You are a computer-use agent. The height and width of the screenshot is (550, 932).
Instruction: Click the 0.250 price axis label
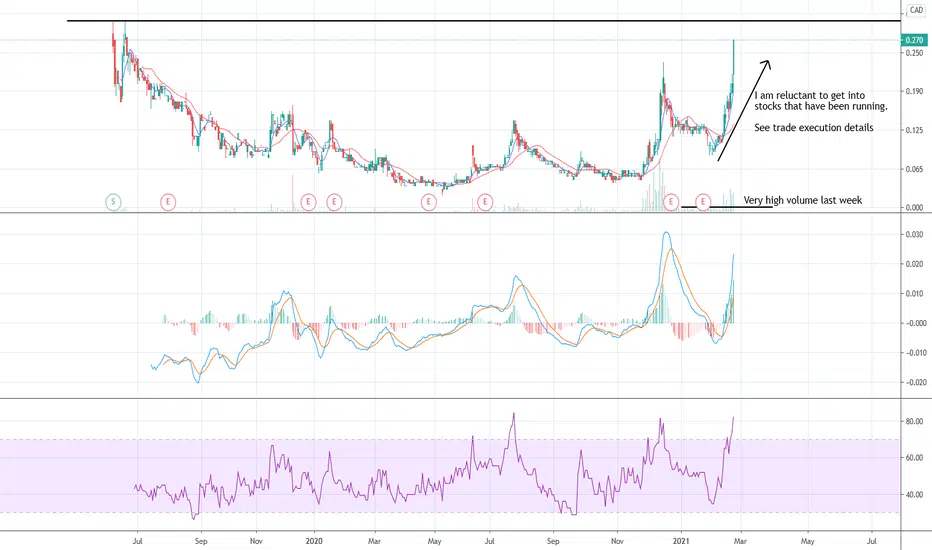[914, 53]
